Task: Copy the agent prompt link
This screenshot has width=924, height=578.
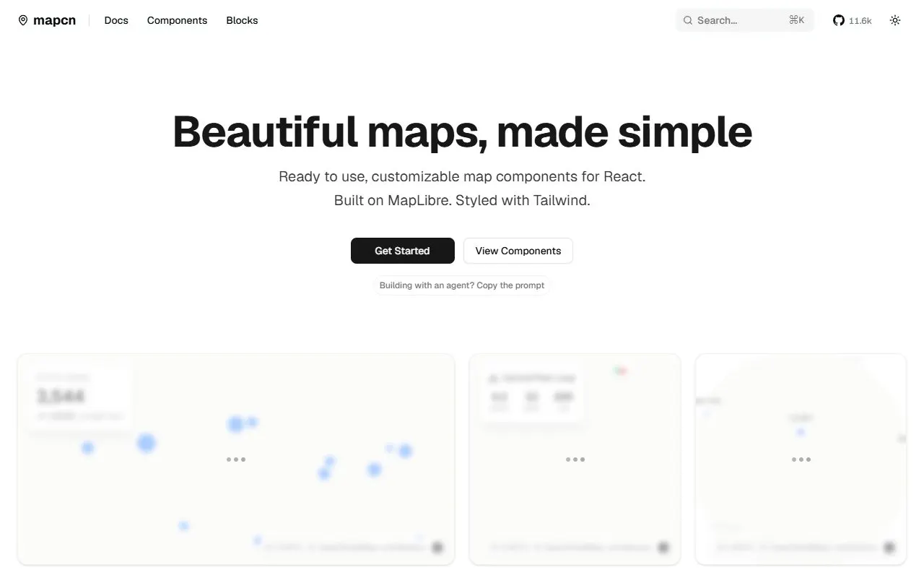Action: pos(462,285)
